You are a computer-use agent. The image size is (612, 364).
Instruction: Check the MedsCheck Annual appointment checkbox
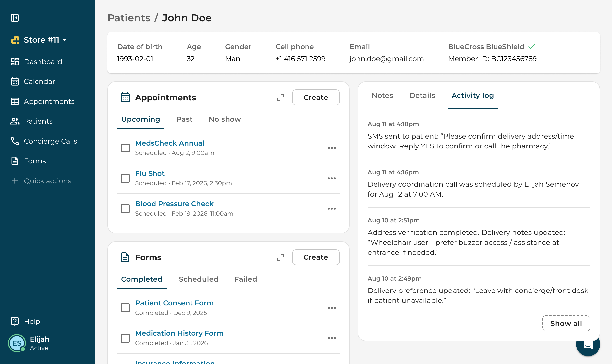125,148
